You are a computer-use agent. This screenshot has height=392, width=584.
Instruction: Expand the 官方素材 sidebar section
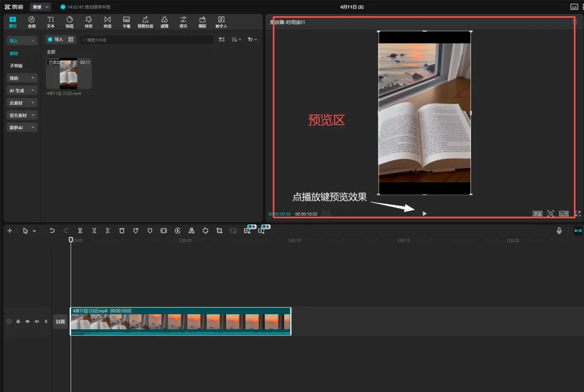(22, 115)
